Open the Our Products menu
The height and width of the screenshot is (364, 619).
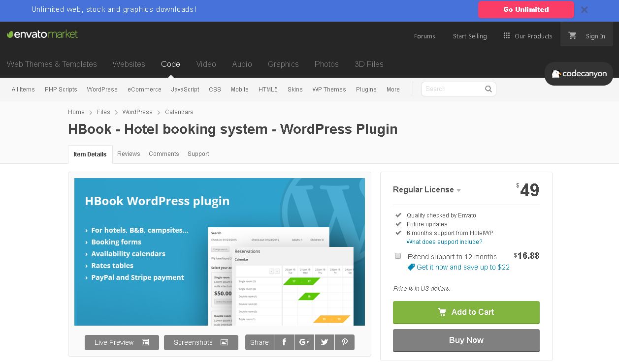[x=528, y=36]
